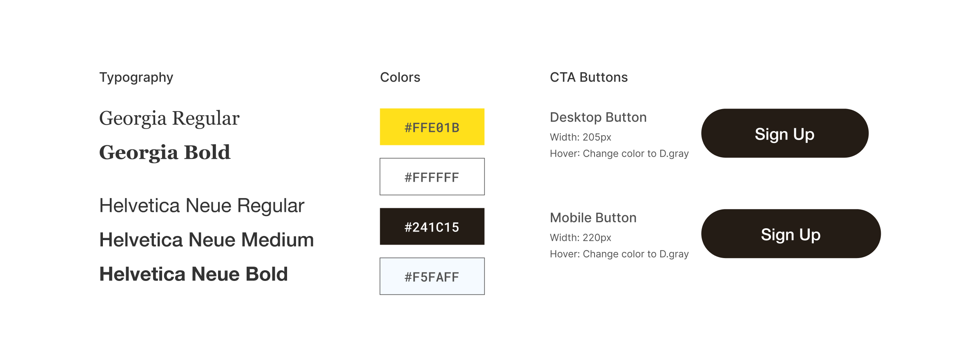The height and width of the screenshot is (363, 980).
Task: Click the Mobile Button label
Action: pyautogui.click(x=593, y=218)
